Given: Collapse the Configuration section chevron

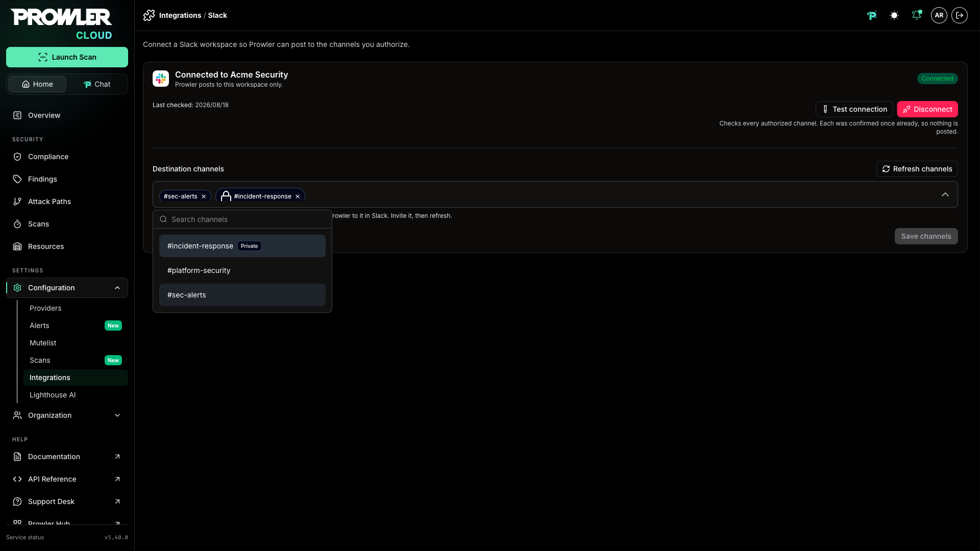Looking at the screenshot, I should [x=117, y=288].
